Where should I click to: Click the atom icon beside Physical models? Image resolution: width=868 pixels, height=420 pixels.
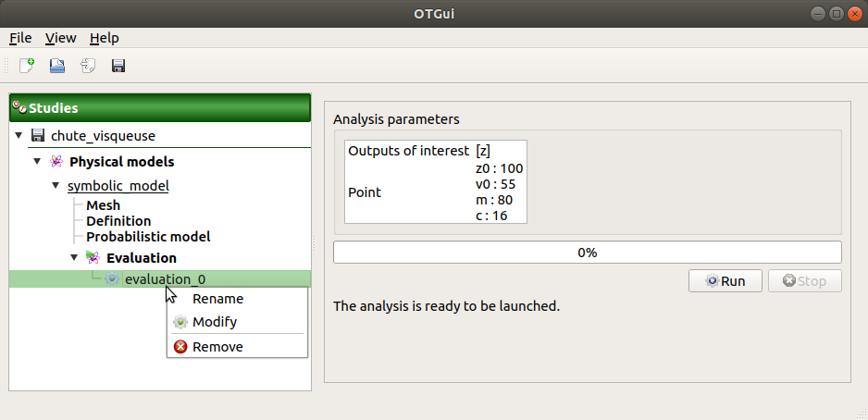pos(56,162)
